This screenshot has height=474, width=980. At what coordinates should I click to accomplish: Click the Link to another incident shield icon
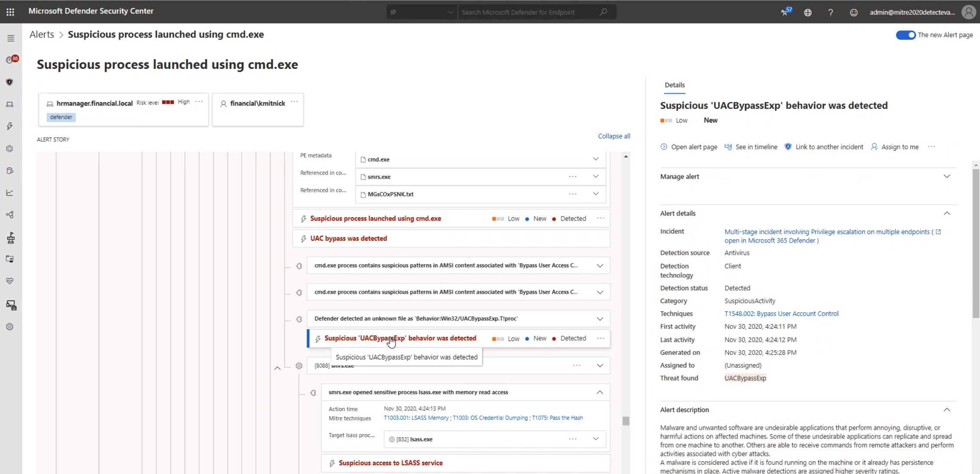click(x=788, y=147)
